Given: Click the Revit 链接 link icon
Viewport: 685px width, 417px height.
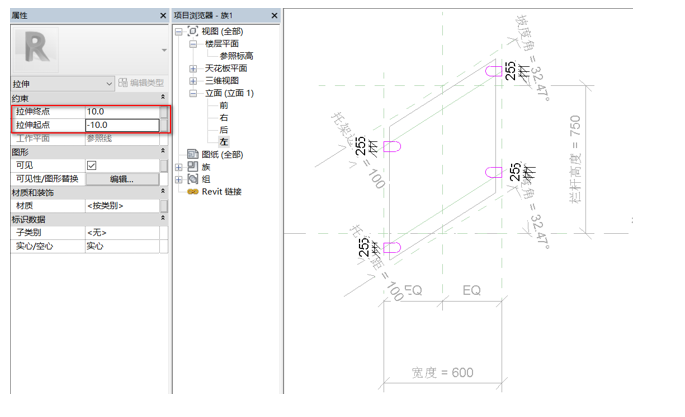Looking at the screenshot, I should [193, 192].
